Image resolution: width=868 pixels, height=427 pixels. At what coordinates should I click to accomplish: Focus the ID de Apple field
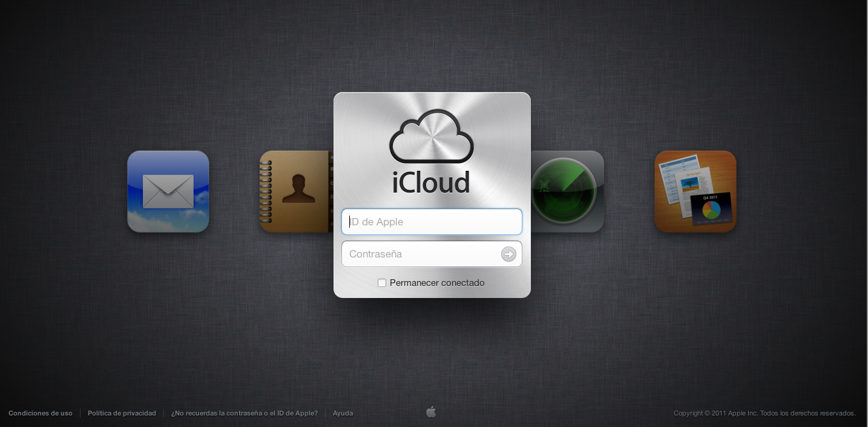432,222
